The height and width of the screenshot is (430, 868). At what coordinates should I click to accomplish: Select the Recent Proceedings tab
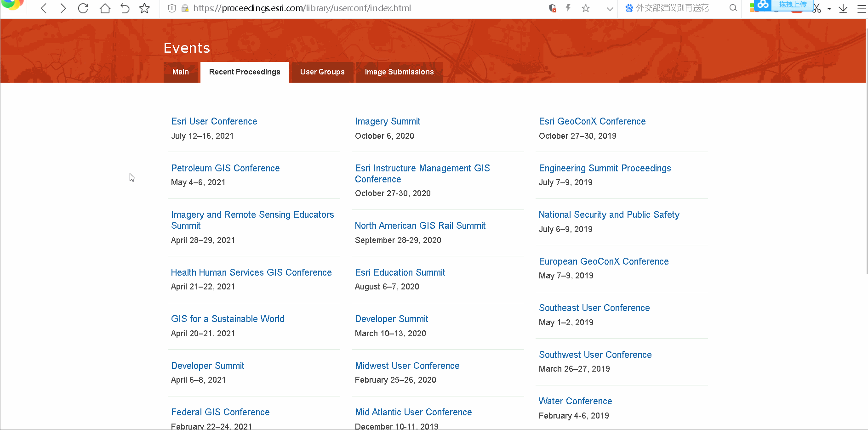point(245,72)
